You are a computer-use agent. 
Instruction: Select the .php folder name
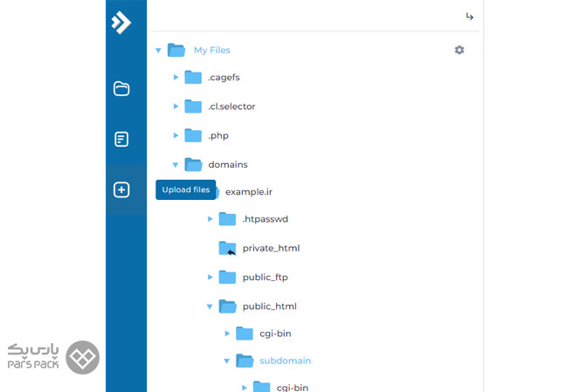[x=218, y=135]
